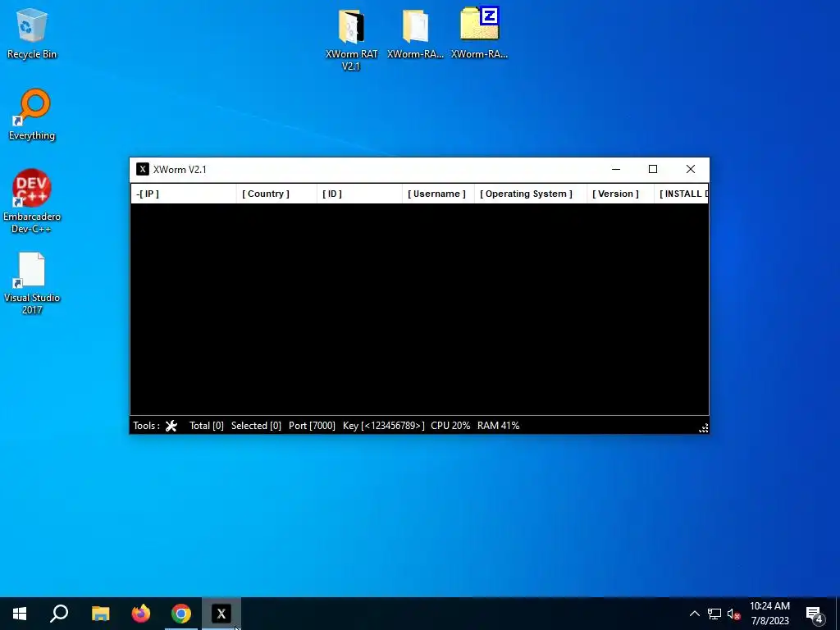Select the zipped XWorm-RA... archive icon
Viewport: 840px width, 630px height.
479,33
